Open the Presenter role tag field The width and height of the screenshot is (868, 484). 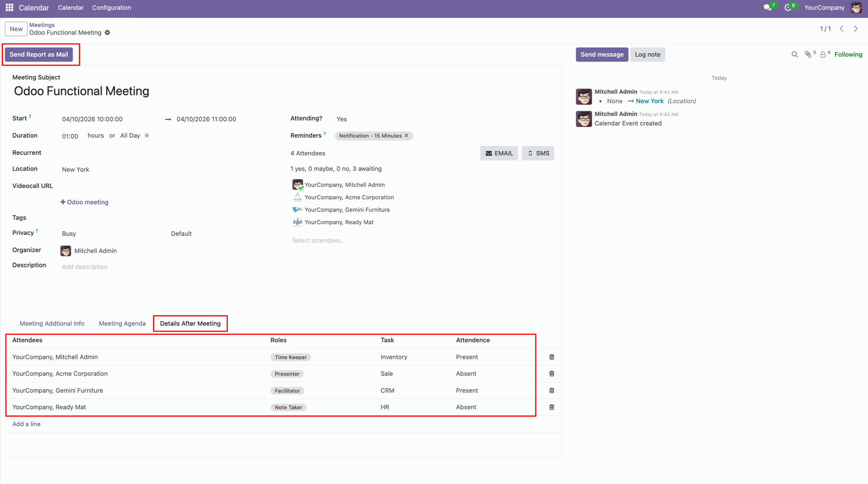pyautogui.click(x=287, y=374)
